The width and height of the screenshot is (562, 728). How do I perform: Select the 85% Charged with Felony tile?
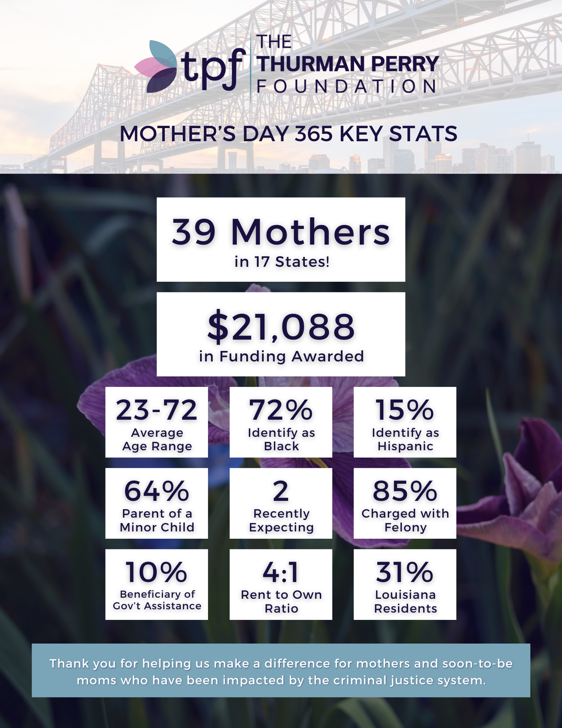[x=405, y=503]
